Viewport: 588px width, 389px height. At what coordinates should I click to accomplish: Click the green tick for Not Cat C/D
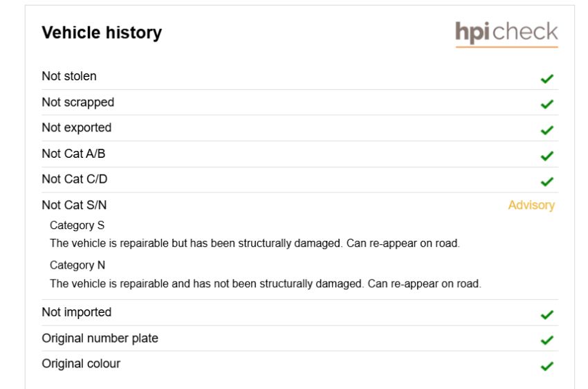pyautogui.click(x=547, y=181)
